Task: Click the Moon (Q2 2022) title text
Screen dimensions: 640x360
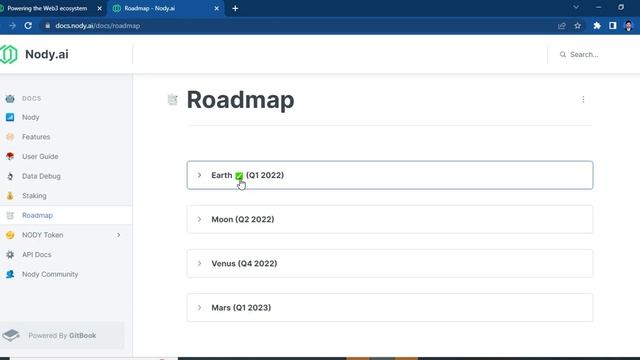Action: (242, 219)
